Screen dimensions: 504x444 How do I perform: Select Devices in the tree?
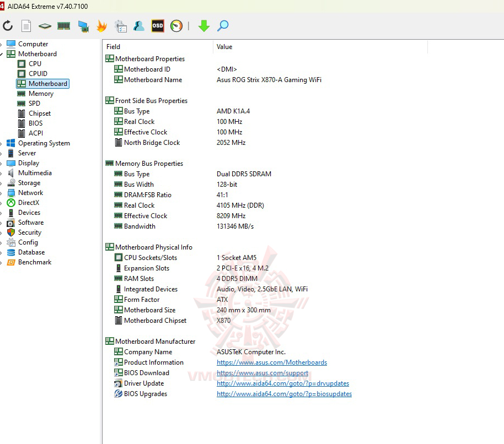coord(29,213)
